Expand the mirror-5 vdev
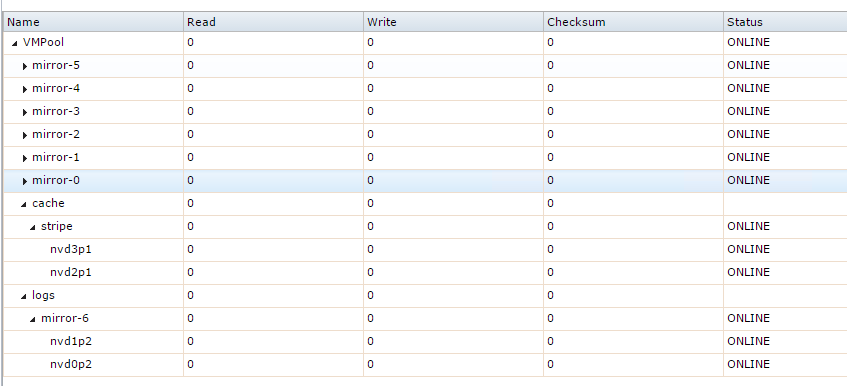Screen dimensions: 847x386 (x=24, y=66)
